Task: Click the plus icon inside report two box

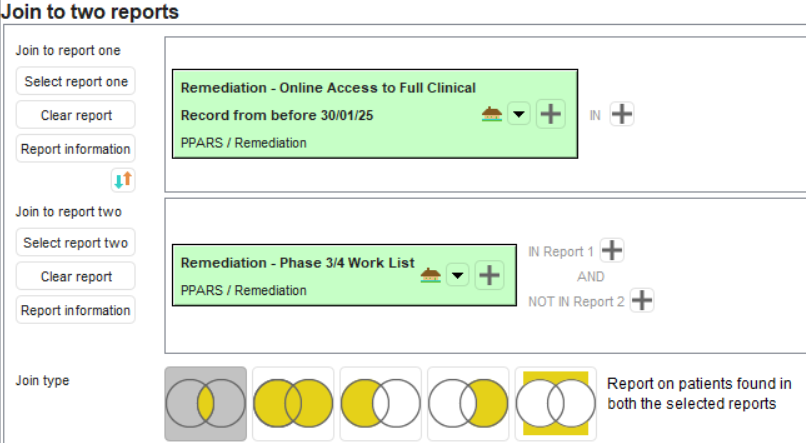Action: [x=489, y=274]
